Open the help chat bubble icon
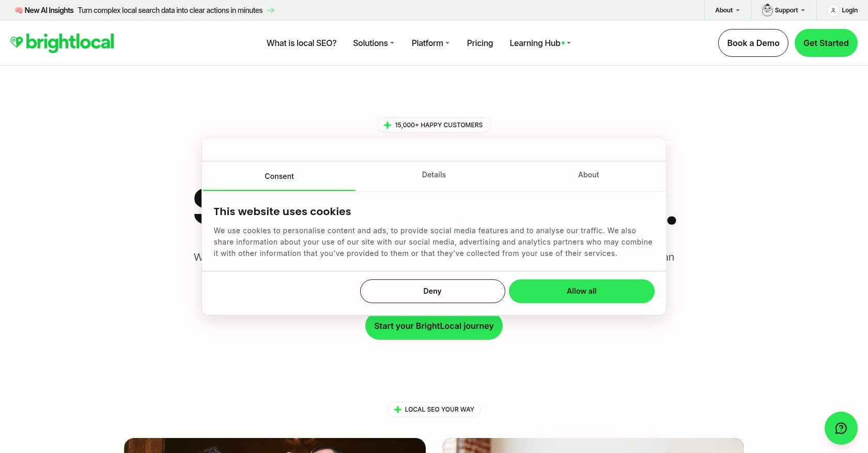868x453 pixels. click(x=841, y=428)
